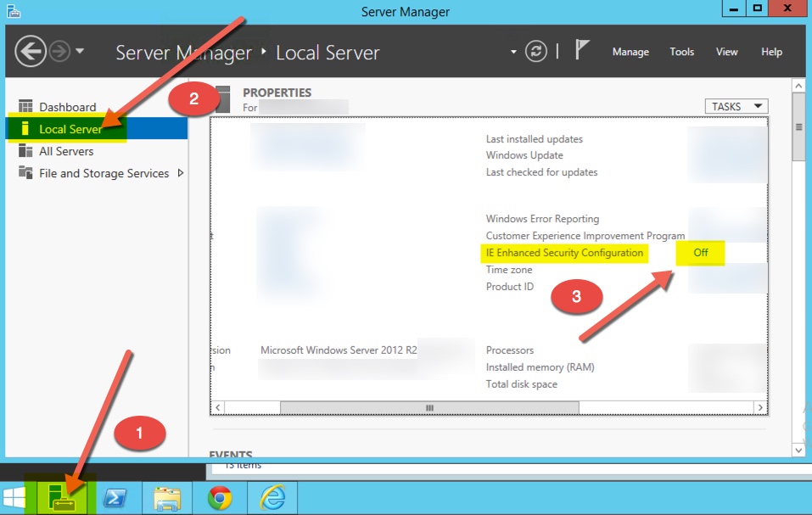Click the main vertical scrollbar thumb

click(x=798, y=127)
